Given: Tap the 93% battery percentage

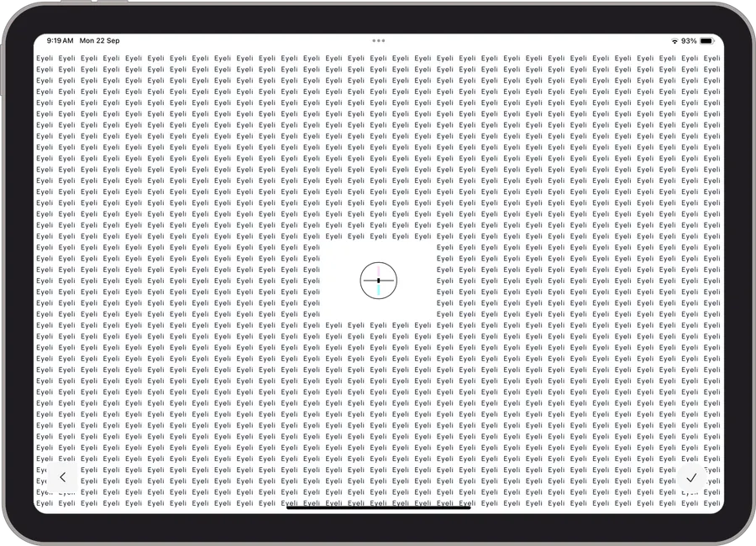Looking at the screenshot, I should click(689, 41).
